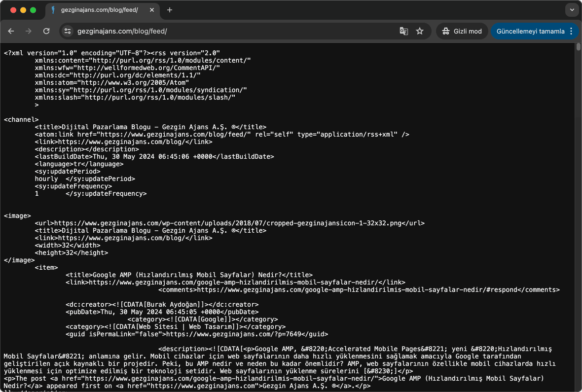Screen dimensions: 582x392
Task: Click the yellow minimize window button
Action: point(23,10)
